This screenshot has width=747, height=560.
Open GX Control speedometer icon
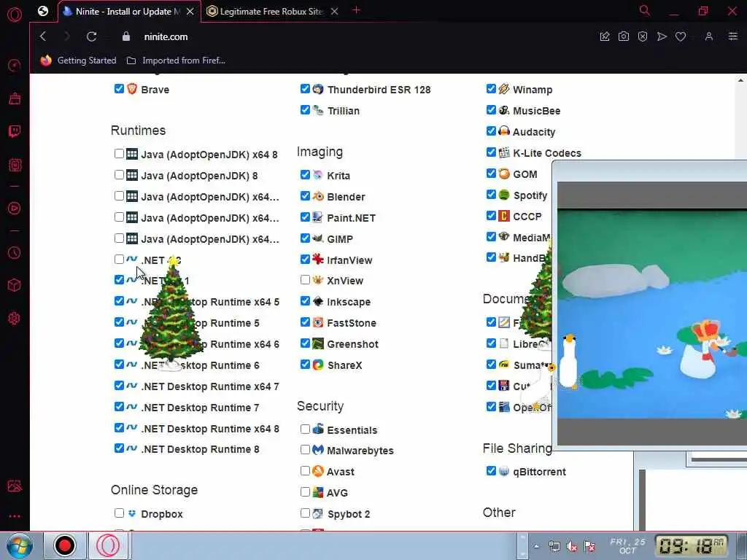click(x=15, y=65)
